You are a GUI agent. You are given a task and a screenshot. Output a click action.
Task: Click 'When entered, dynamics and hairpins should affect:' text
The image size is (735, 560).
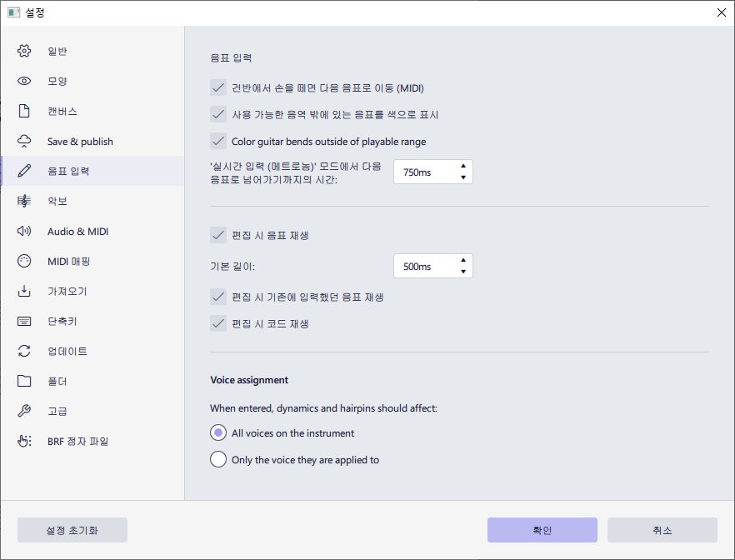coord(323,408)
